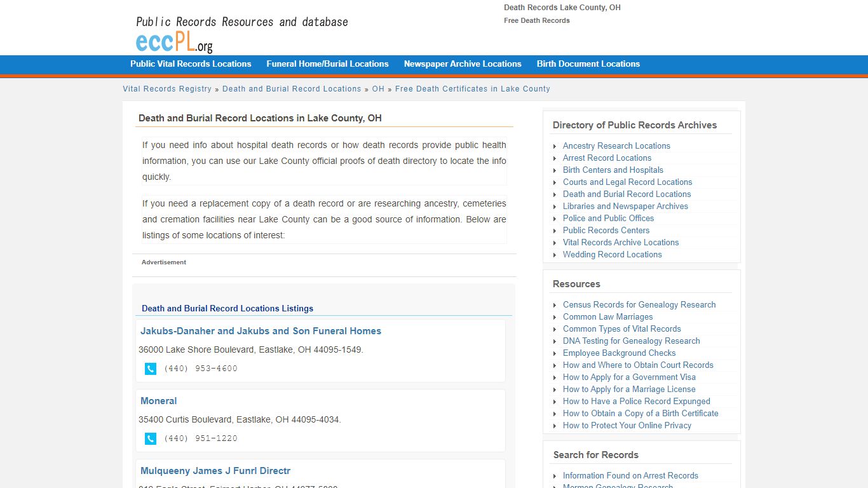This screenshot has width=868, height=488.
Task: Open Census Records for Genealogy Research
Action: coord(639,304)
